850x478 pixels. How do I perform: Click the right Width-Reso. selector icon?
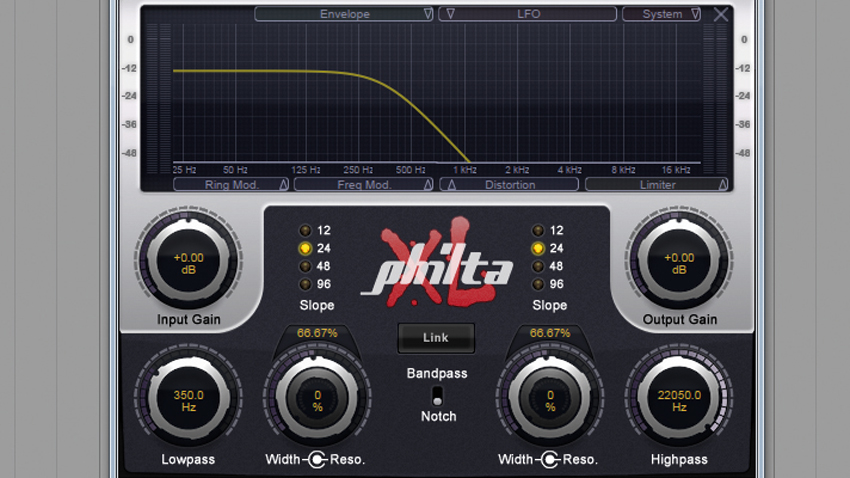[x=550, y=460]
